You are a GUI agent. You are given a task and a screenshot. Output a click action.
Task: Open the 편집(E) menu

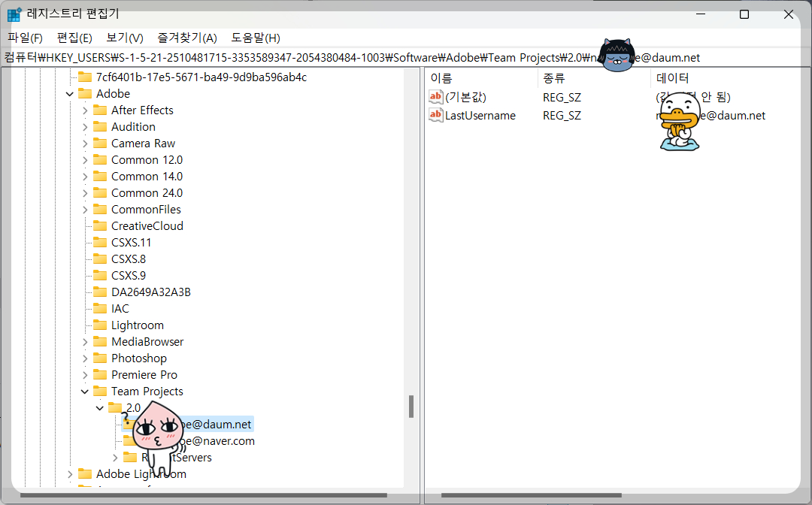[x=74, y=38]
